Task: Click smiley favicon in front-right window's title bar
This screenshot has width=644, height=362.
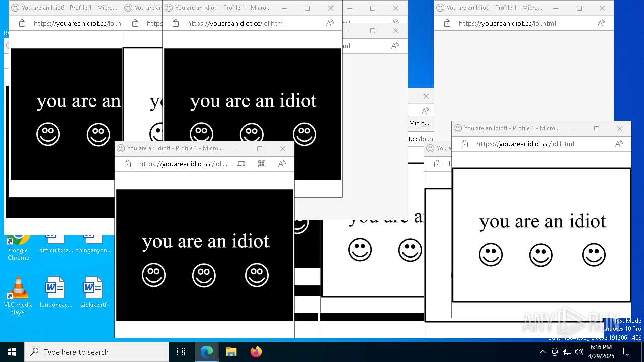Action: (458, 128)
